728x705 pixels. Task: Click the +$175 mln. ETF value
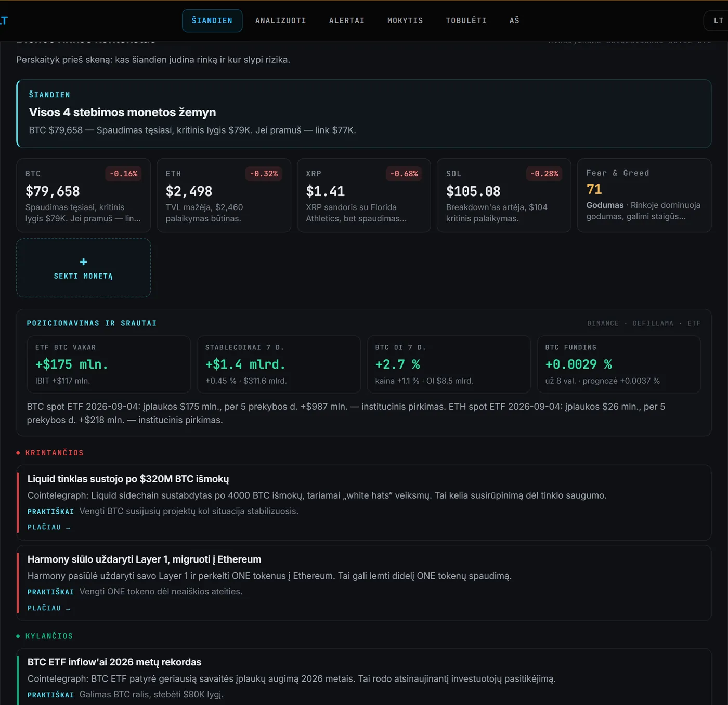pyautogui.click(x=72, y=364)
